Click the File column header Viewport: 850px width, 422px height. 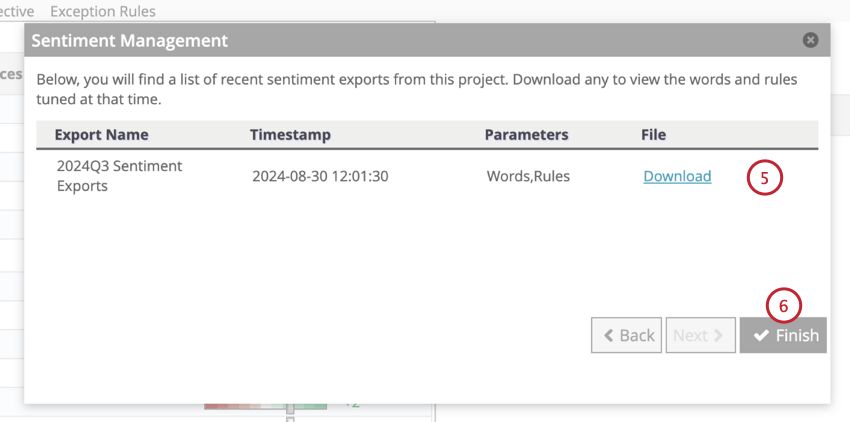[x=653, y=135]
